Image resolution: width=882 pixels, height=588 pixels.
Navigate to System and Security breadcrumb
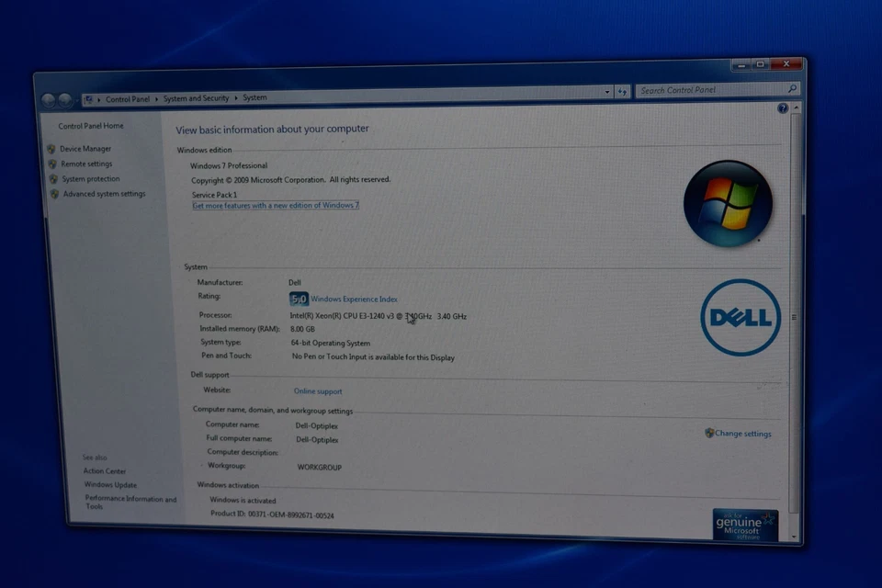point(195,97)
